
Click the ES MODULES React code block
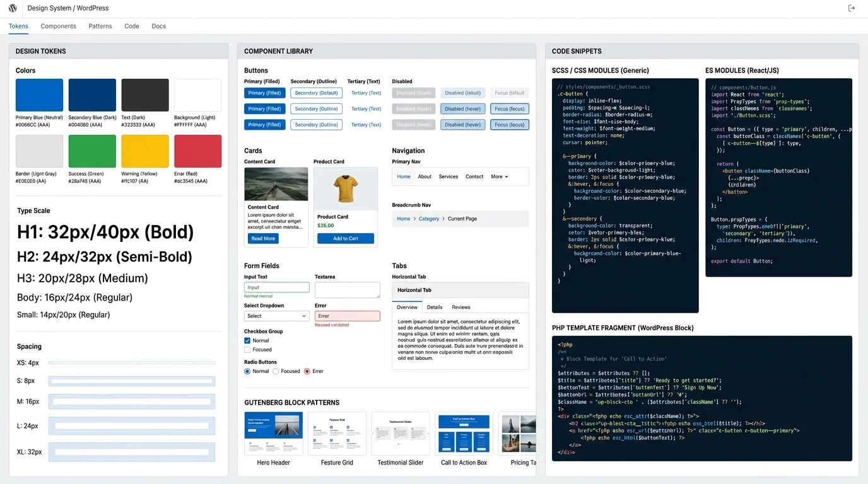[x=778, y=178]
